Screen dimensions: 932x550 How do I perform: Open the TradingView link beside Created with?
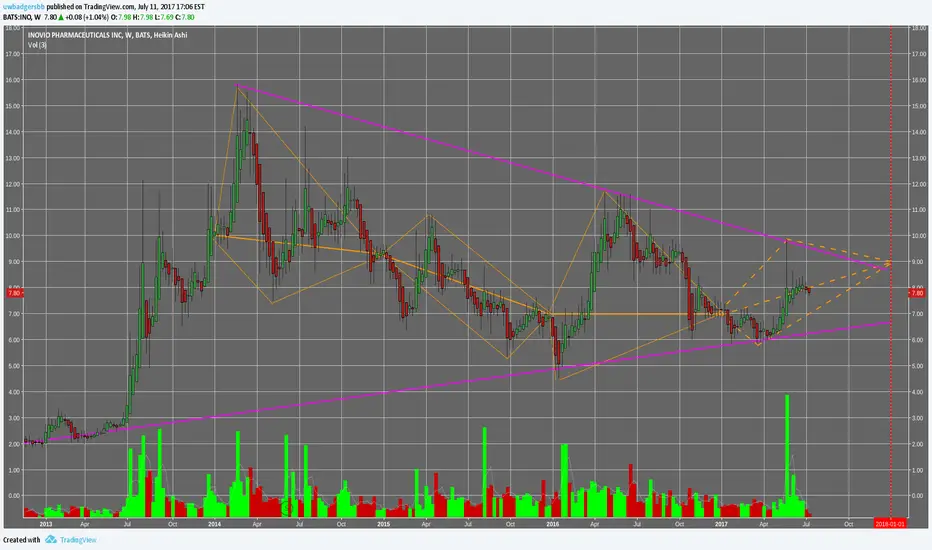[x=78, y=540]
